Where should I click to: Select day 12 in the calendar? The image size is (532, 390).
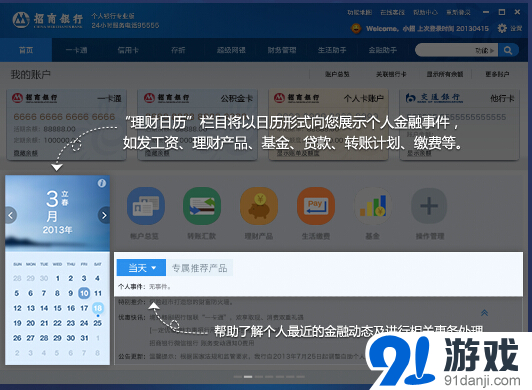17,308
